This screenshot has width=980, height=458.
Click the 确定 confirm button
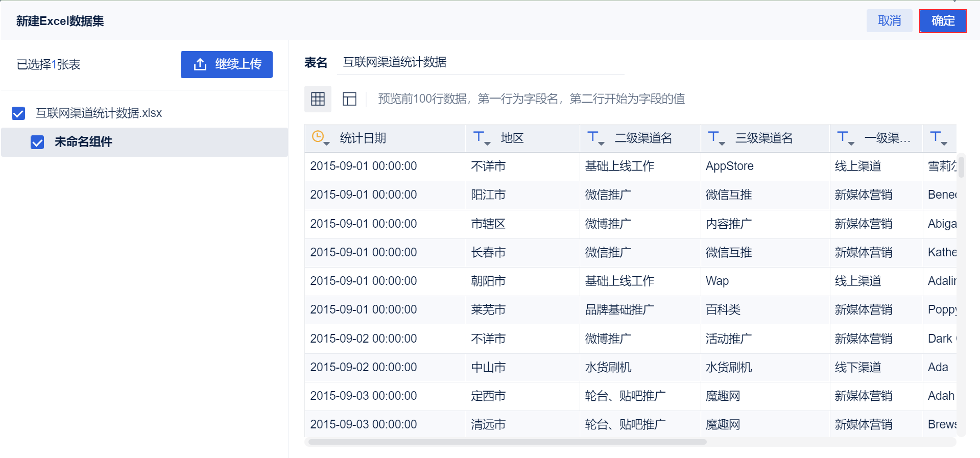pos(943,21)
